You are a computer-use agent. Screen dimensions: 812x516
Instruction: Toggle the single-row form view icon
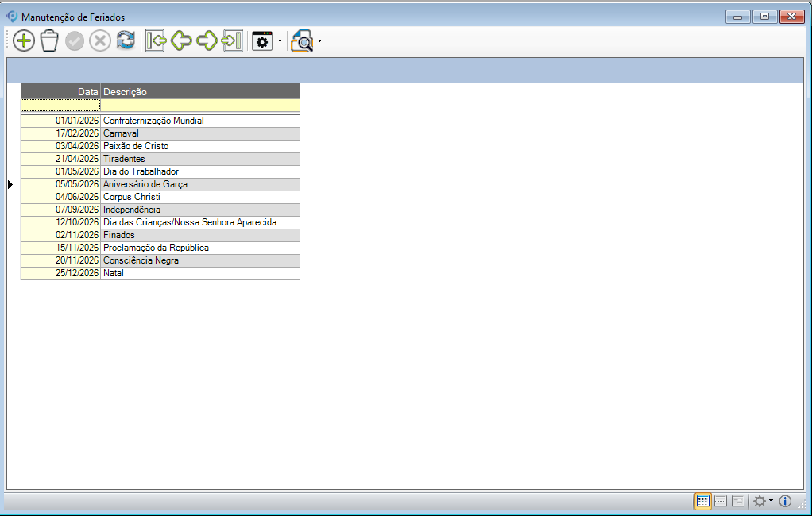pos(721,501)
